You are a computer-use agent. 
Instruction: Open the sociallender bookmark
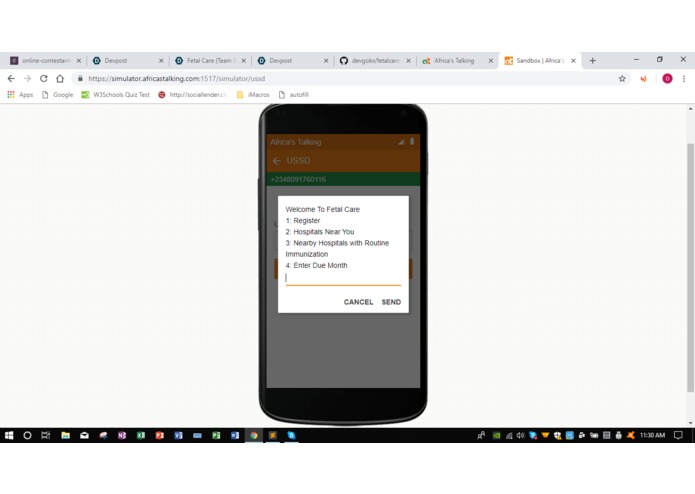click(192, 94)
